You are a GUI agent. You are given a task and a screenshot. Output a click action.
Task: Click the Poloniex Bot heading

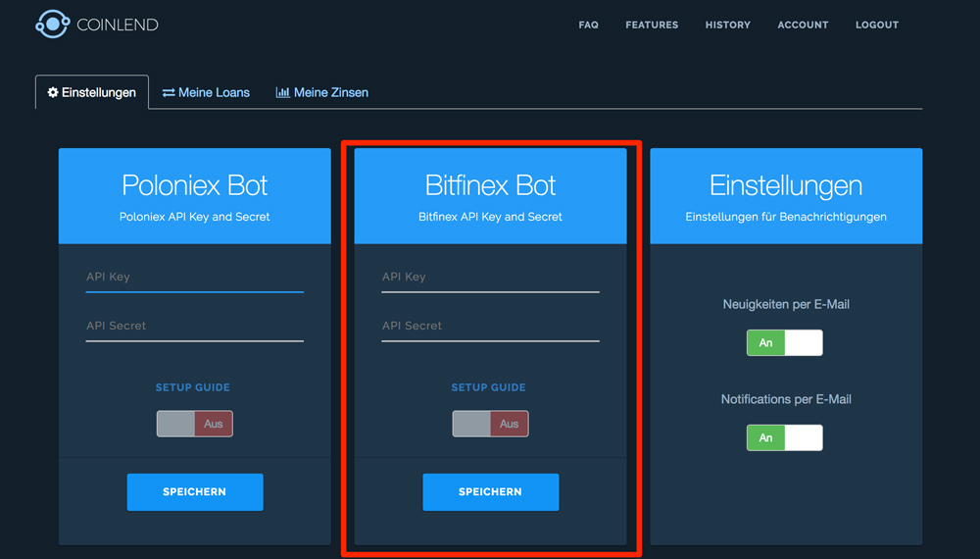(194, 185)
